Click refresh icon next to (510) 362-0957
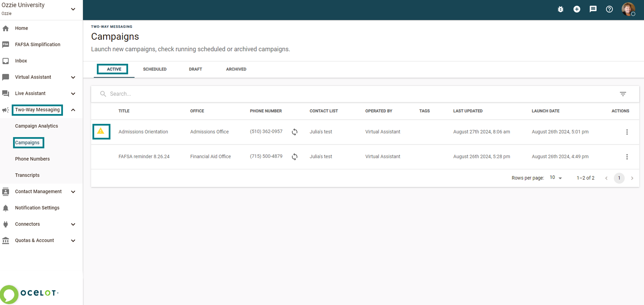 tap(294, 132)
